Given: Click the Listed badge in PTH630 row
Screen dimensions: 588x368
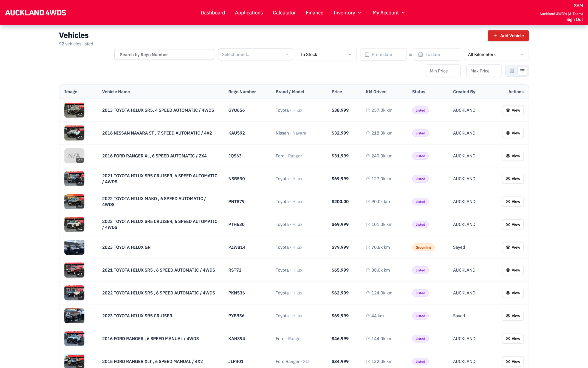Looking at the screenshot, I should point(420,225).
